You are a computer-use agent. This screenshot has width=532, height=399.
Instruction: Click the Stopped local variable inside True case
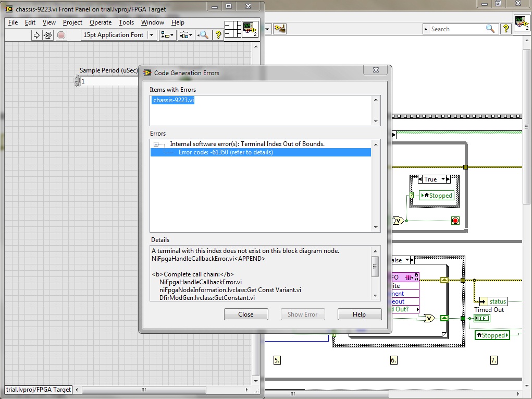click(436, 196)
